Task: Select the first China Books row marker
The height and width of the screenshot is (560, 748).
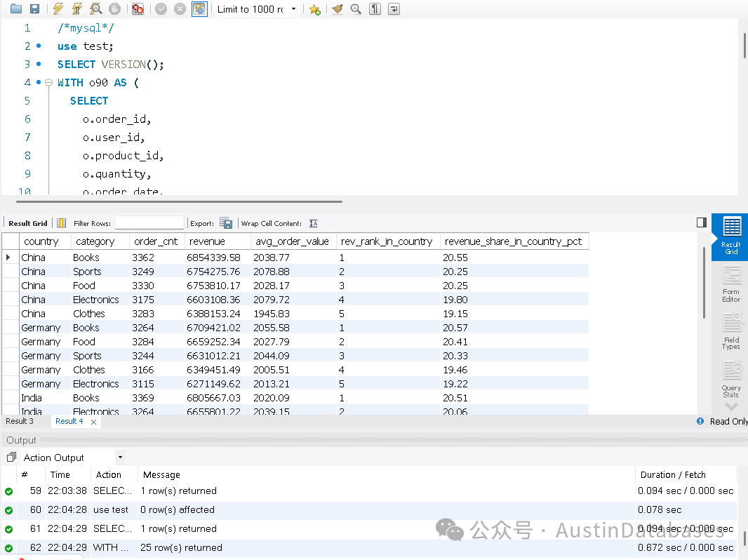Action: tap(8, 258)
